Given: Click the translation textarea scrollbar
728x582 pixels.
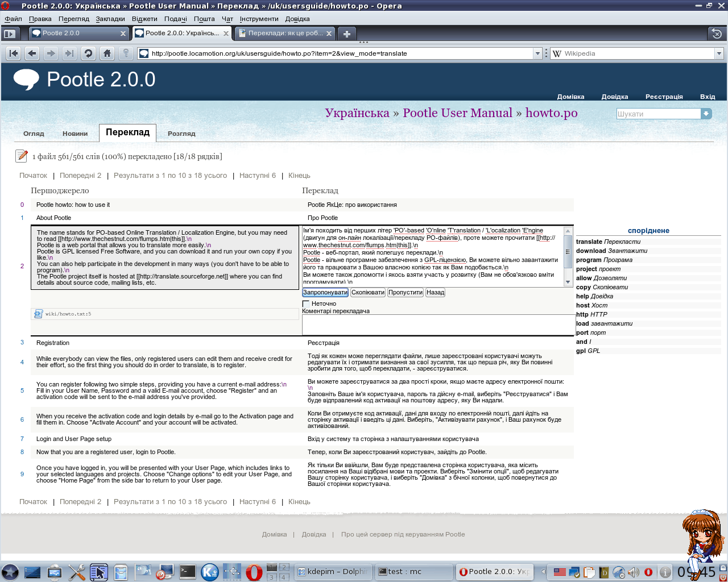Looking at the screenshot, I should [568, 256].
